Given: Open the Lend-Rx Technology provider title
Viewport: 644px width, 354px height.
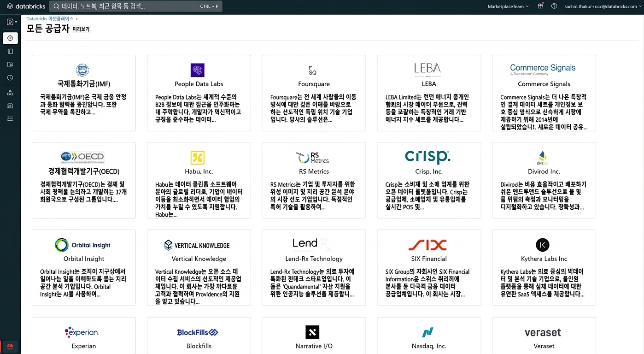Looking at the screenshot, I should [314, 259].
